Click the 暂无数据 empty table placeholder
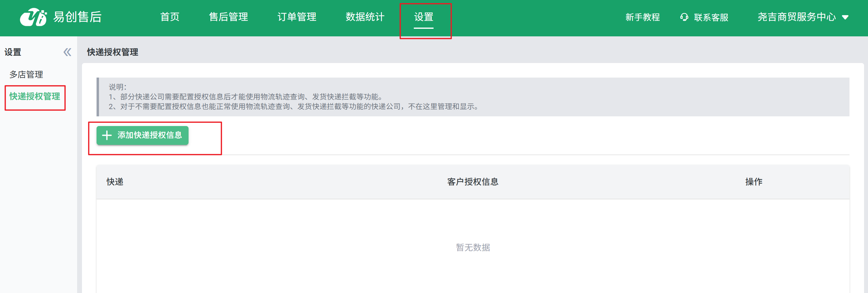868x293 pixels. pos(473,248)
